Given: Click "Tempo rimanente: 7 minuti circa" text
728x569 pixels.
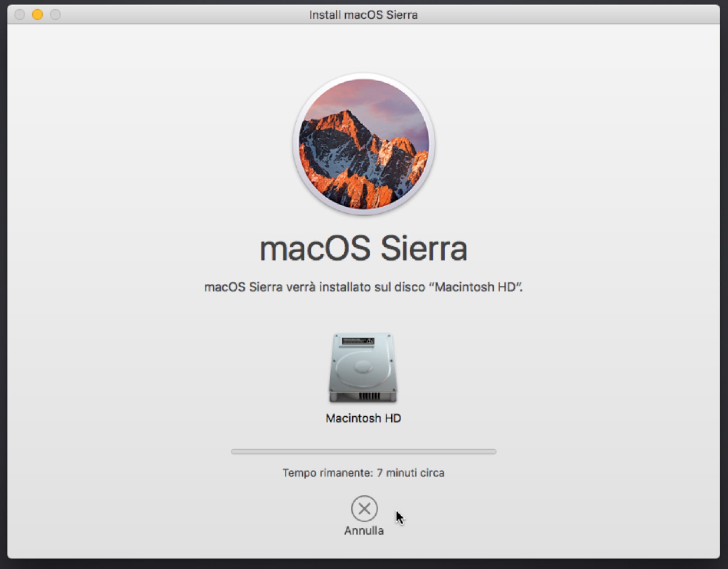Looking at the screenshot, I should point(363,473).
